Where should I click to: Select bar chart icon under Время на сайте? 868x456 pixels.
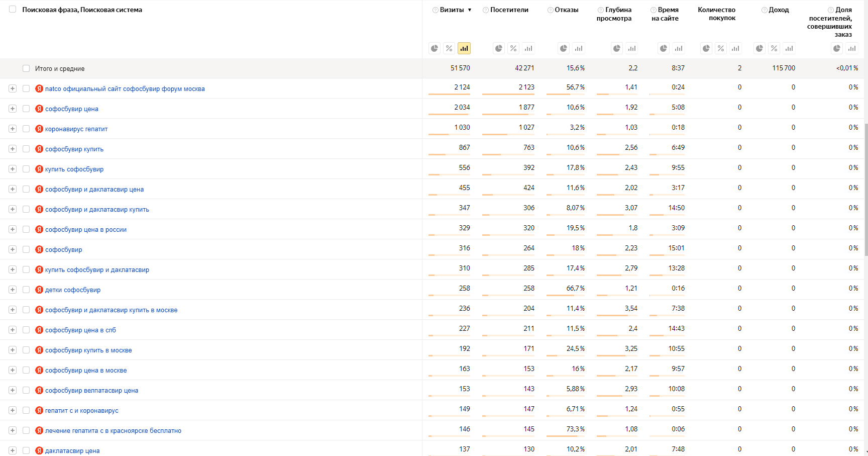[x=679, y=48]
